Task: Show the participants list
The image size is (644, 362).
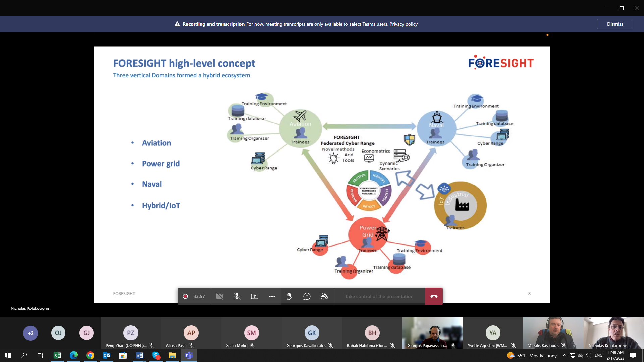Action: pyautogui.click(x=324, y=296)
